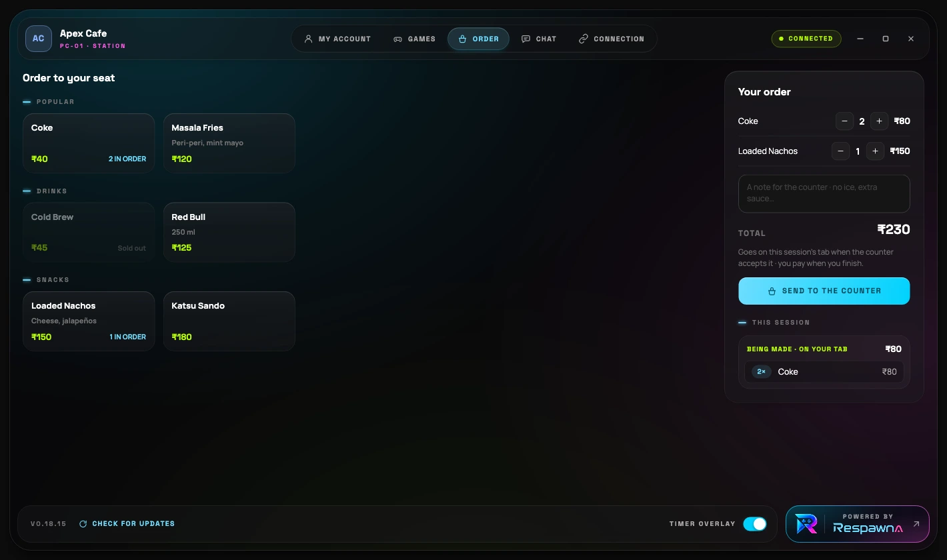This screenshot has height=560, width=947.
Task: Switch to the Games tab
Action: (x=414, y=39)
